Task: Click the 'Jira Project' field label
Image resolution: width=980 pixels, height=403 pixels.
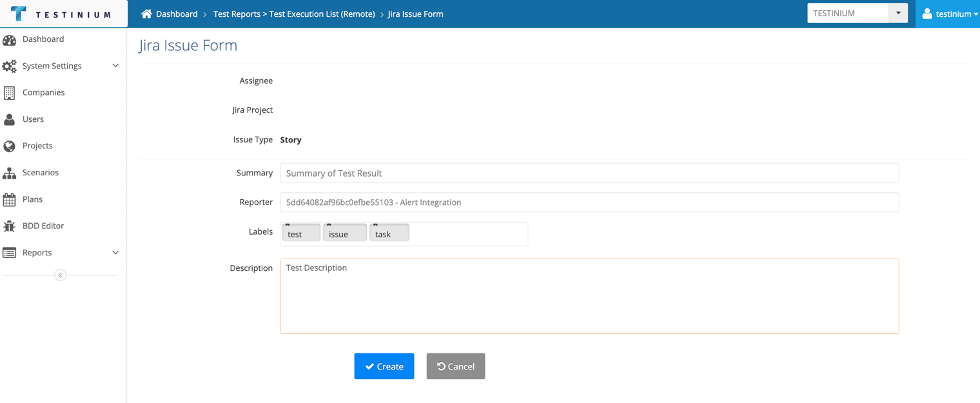Action: coord(252,110)
